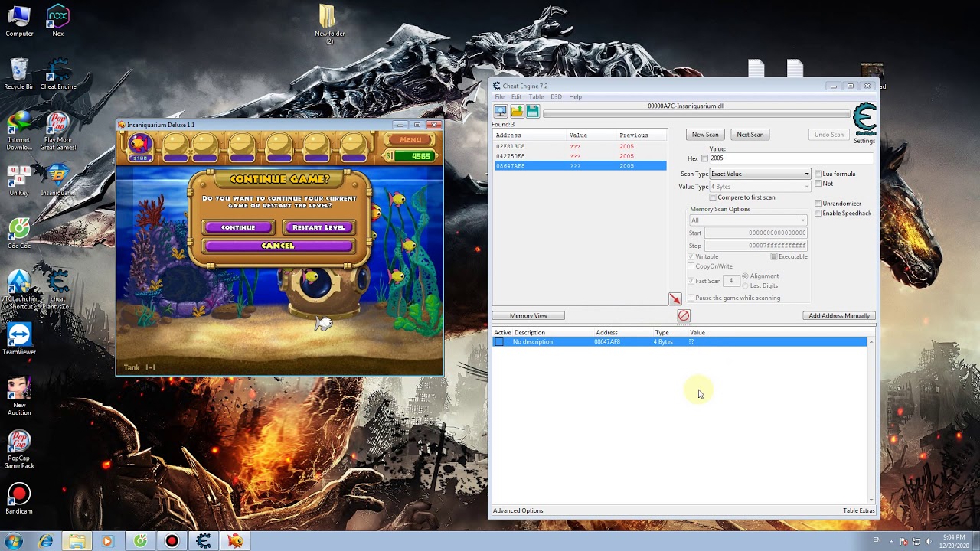The width and height of the screenshot is (980, 551).
Task: Open Internet Explorer from the taskbar
Action: (x=46, y=541)
